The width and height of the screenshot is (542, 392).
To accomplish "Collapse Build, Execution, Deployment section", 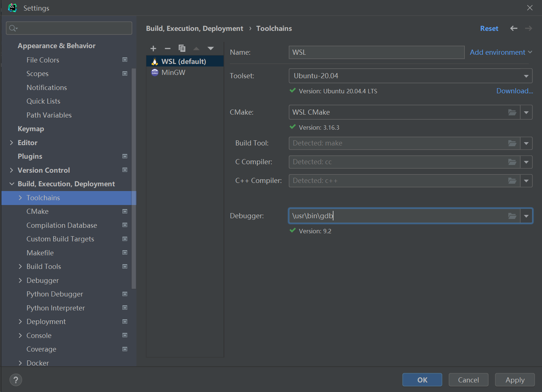I will click(x=12, y=184).
